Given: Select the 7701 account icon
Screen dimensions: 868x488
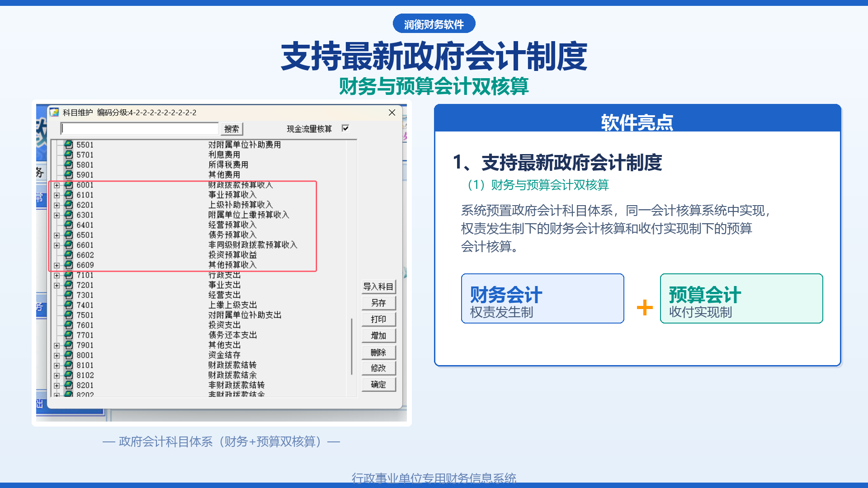Looking at the screenshot, I should [68, 335].
